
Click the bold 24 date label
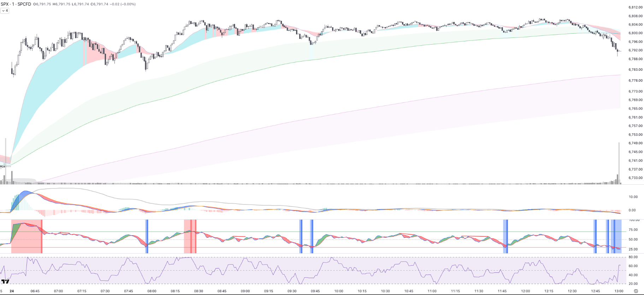[x=12, y=291]
